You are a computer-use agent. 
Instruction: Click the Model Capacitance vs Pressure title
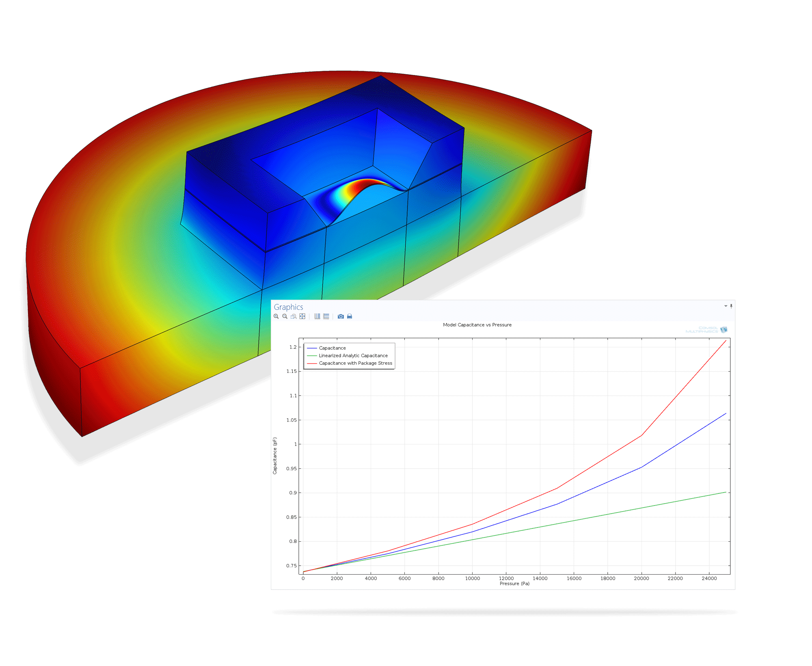[477, 325]
